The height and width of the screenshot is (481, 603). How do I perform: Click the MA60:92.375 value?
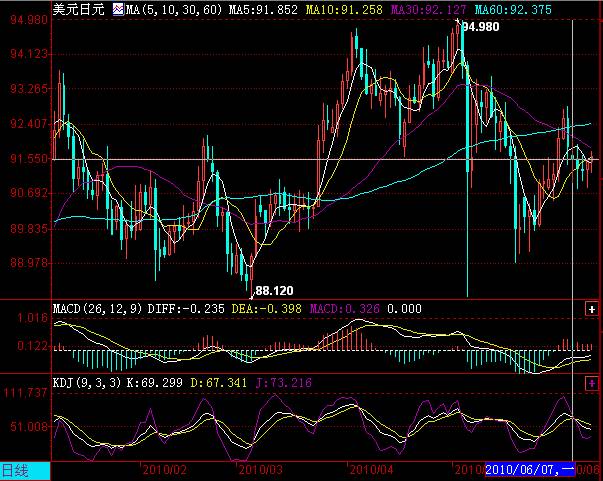pos(513,9)
